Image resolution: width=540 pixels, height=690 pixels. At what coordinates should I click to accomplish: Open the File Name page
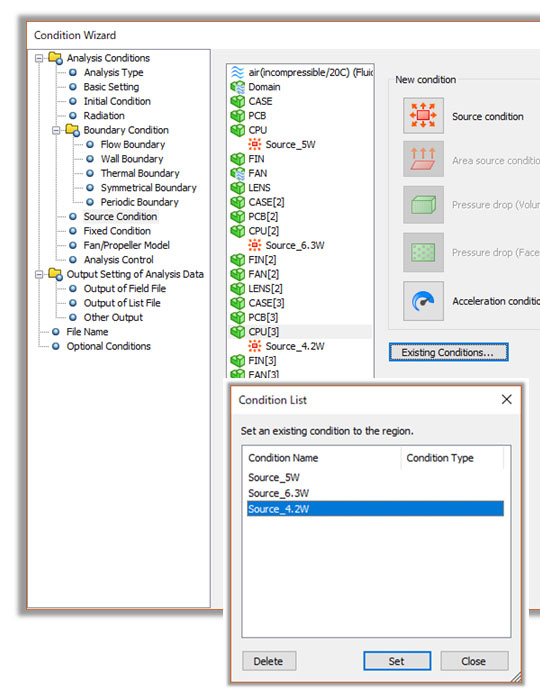[87, 332]
